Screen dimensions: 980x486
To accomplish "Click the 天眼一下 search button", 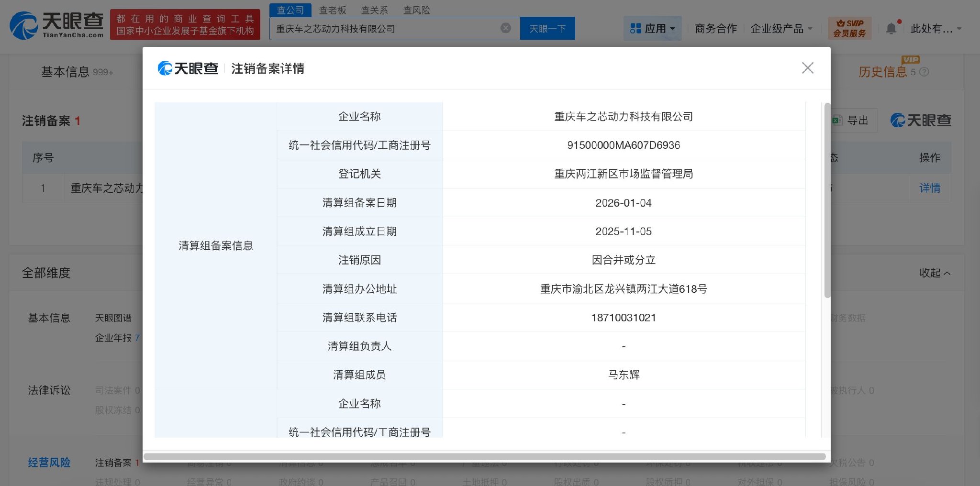I will (547, 29).
